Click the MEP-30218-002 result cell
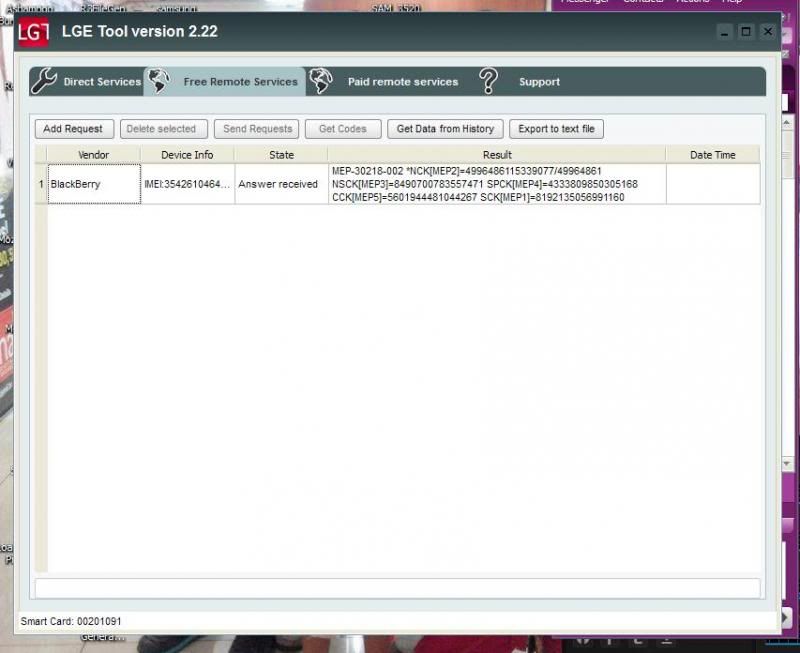The height and width of the screenshot is (653, 800). (497, 184)
